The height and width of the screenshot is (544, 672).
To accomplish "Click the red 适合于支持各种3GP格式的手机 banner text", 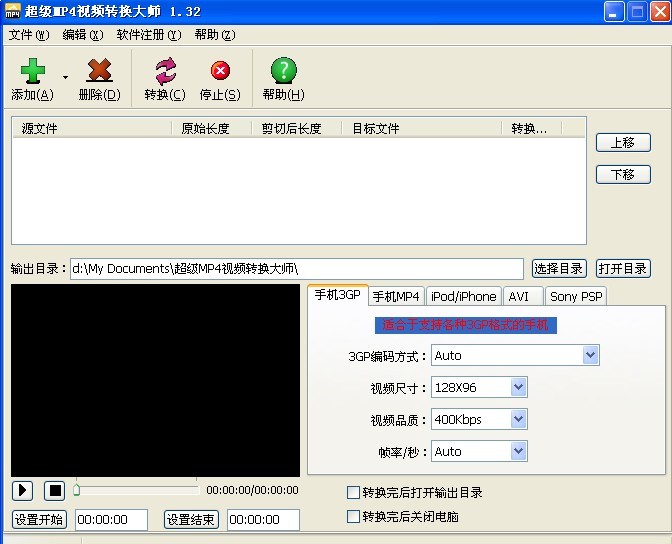I will 465,325.
